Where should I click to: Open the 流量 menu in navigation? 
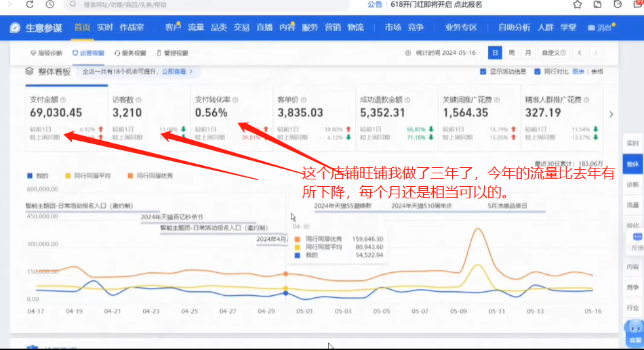196,28
